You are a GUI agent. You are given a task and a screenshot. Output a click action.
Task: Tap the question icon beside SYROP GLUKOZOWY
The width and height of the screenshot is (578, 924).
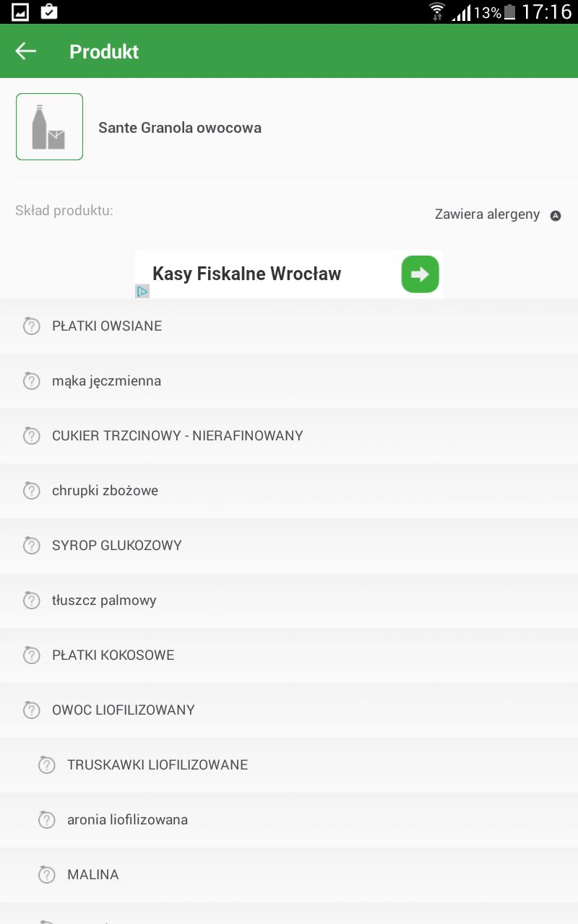pos(31,546)
